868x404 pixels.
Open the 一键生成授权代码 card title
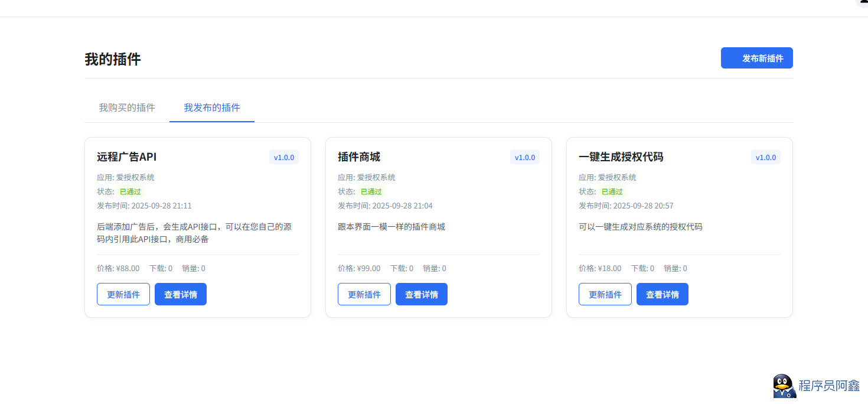point(621,157)
